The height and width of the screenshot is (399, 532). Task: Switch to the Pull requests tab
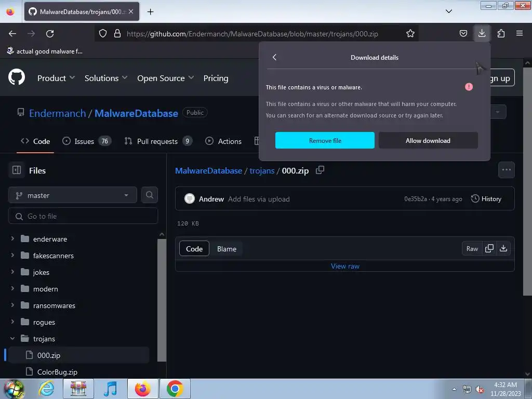point(158,141)
